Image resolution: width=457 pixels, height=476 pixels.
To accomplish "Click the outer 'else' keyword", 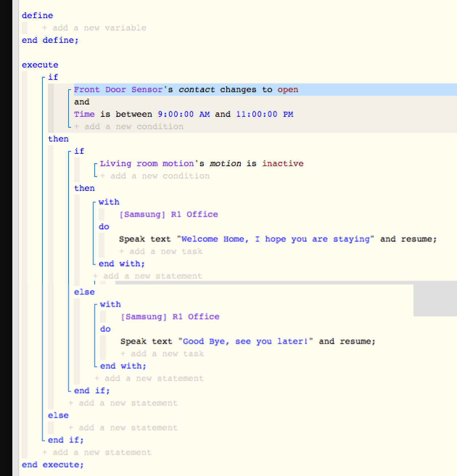I will [x=58, y=415].
